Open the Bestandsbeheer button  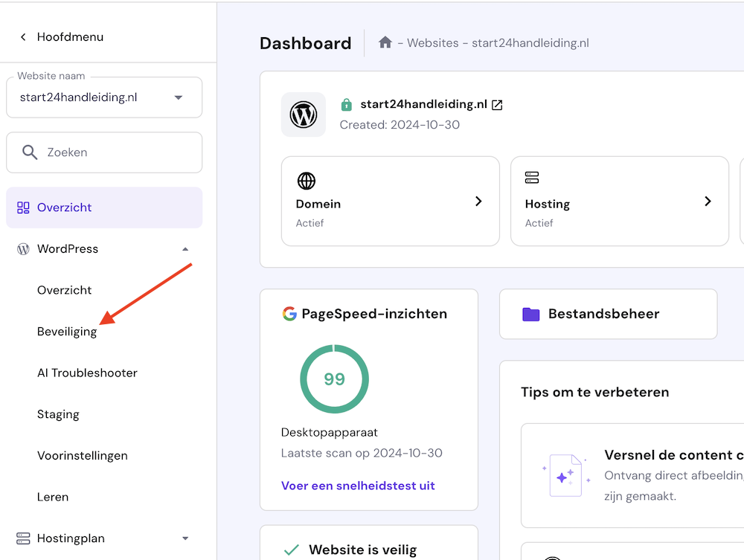coord(608,314)
